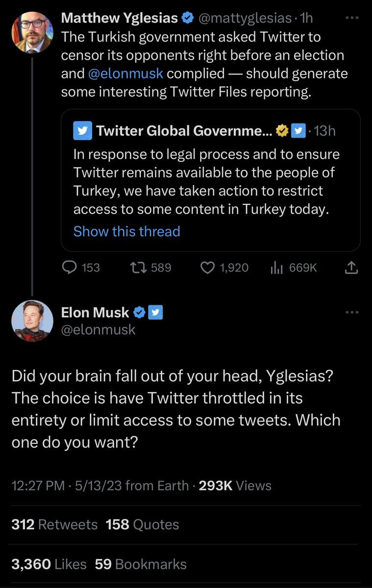Retweet Matthew Yglesias's tweet
This screenshot has height=588, width=372.
click(136, 268)
